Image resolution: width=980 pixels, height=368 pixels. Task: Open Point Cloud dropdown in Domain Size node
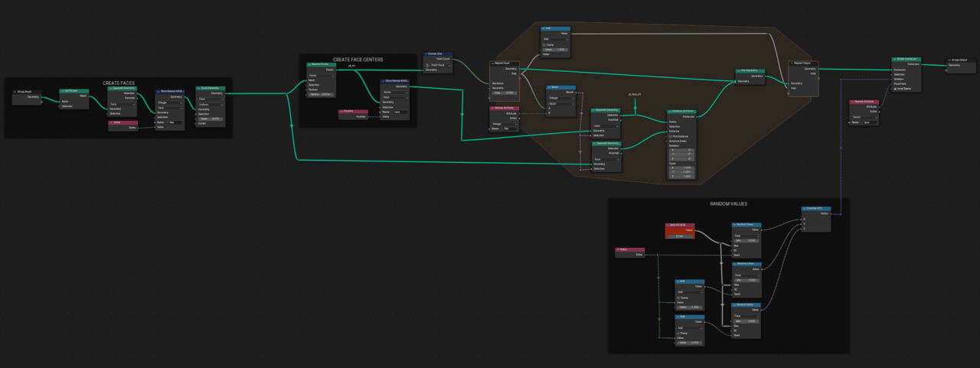tap(439, 64)
